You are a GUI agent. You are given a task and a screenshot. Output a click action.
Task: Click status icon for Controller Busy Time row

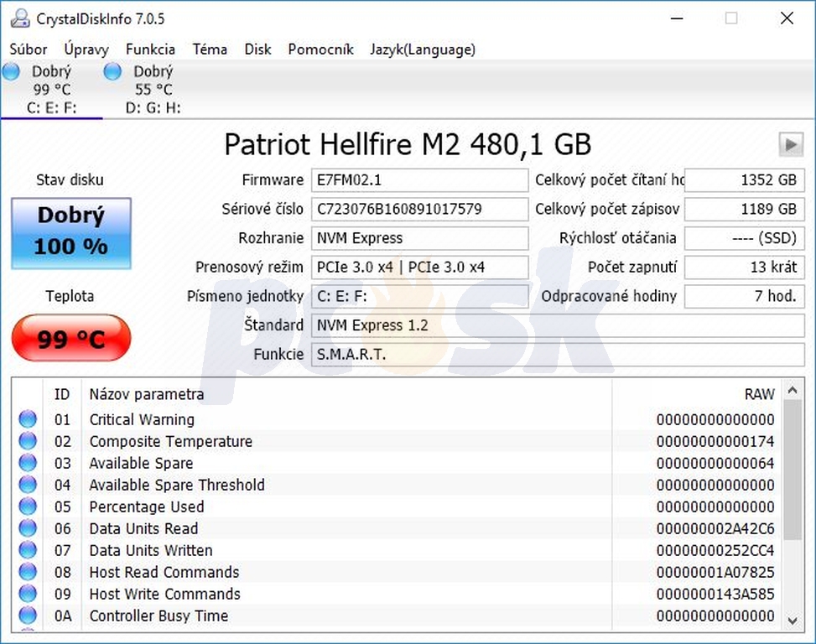(28, 615)
